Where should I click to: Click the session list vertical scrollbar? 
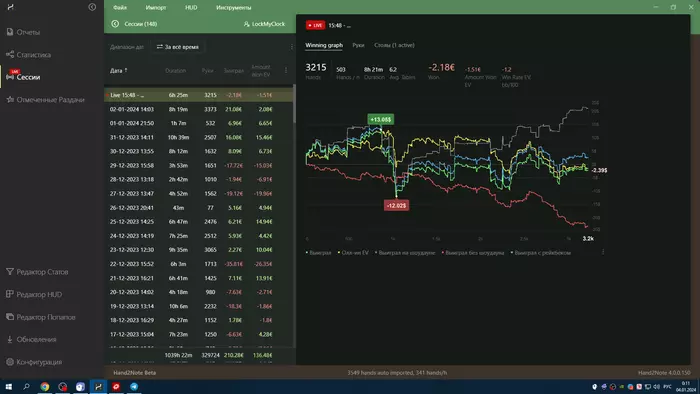coord(294,104)
